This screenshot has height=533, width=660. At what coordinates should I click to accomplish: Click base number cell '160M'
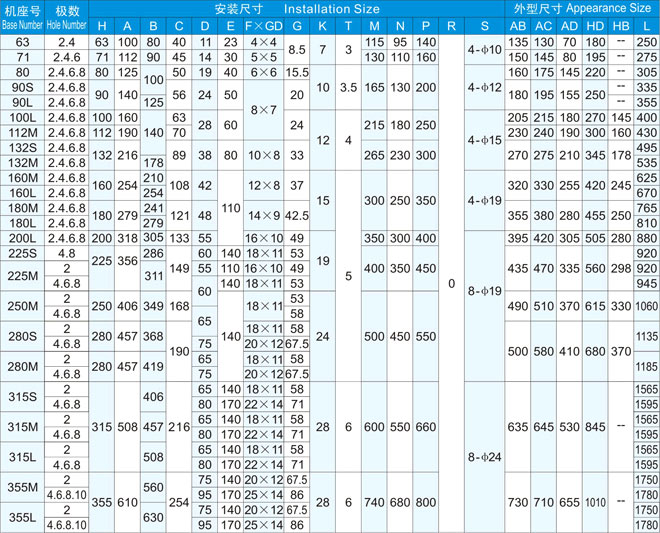coord(22,178)
